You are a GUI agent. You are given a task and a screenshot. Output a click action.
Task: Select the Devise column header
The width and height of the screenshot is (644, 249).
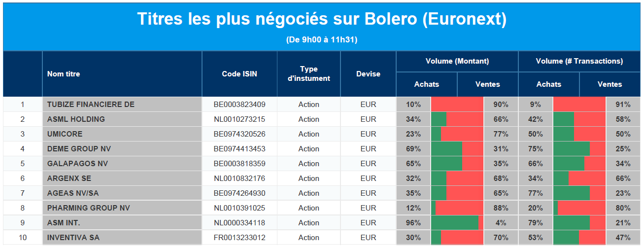368,74
